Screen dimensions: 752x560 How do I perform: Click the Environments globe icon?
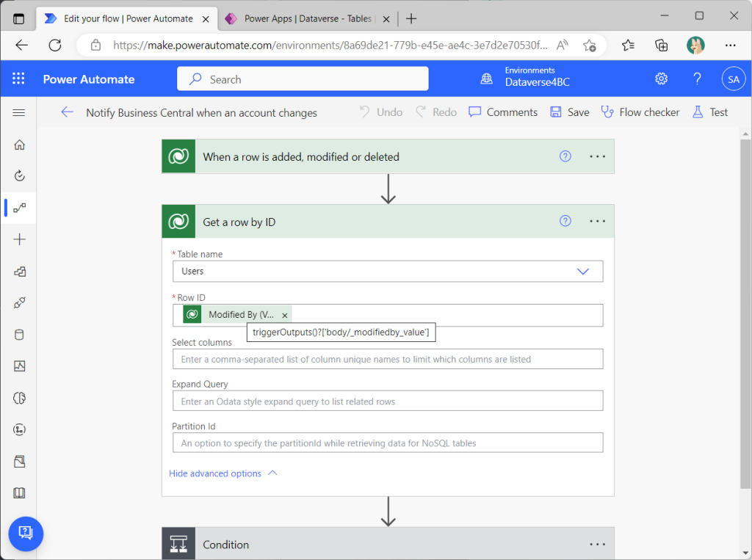(486, 79)
